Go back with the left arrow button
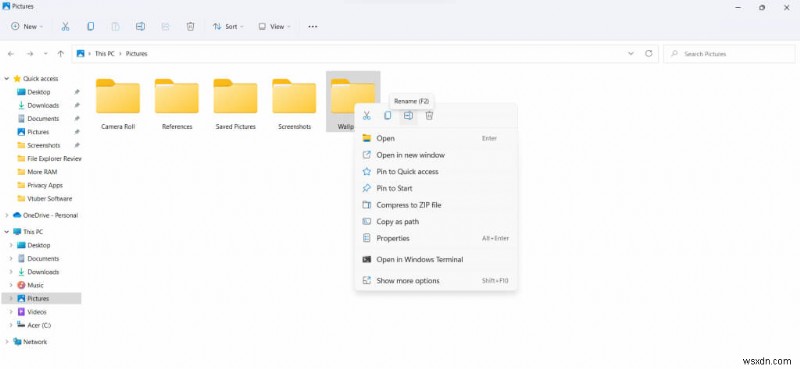Screen dimensions: 800x369 pos(11,54)
